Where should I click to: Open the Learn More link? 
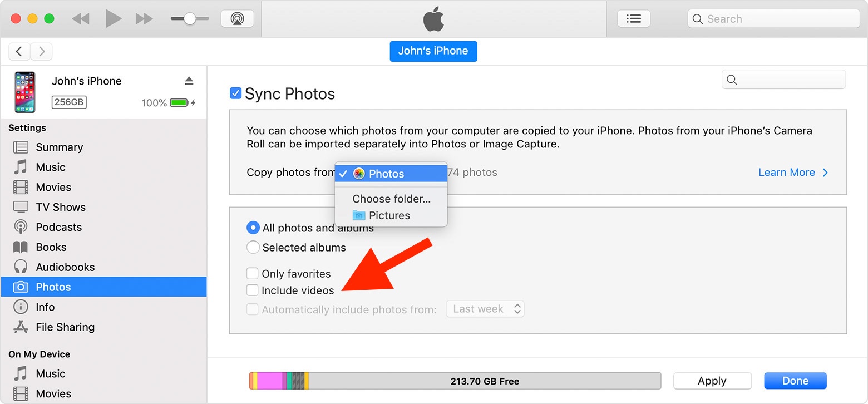[786, 172]
